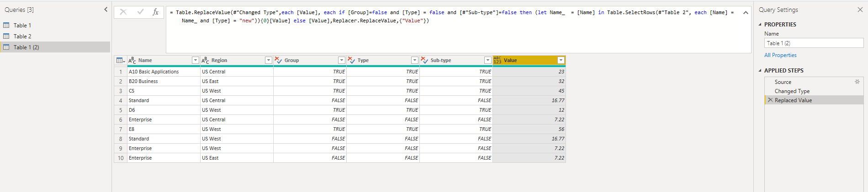Collapse the PROPERTIES section
The image size is (868, 192).
pos(760,25)
